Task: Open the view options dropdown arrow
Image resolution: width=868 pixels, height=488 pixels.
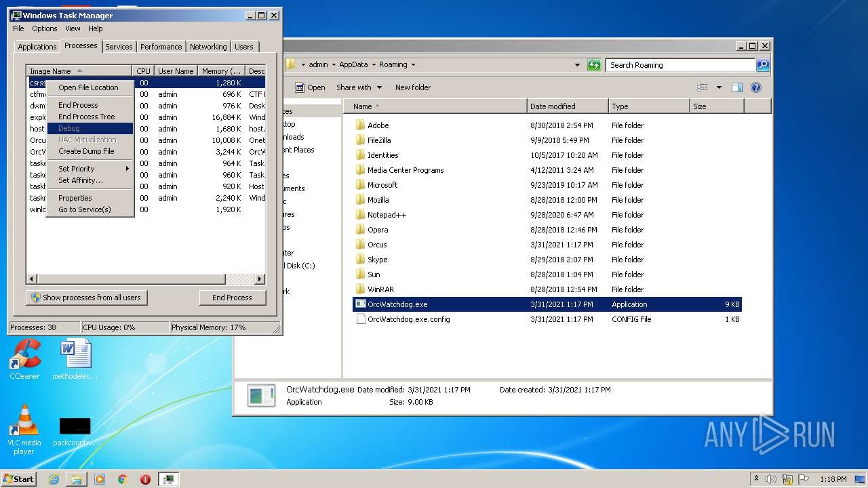Action: coord(719,87)
